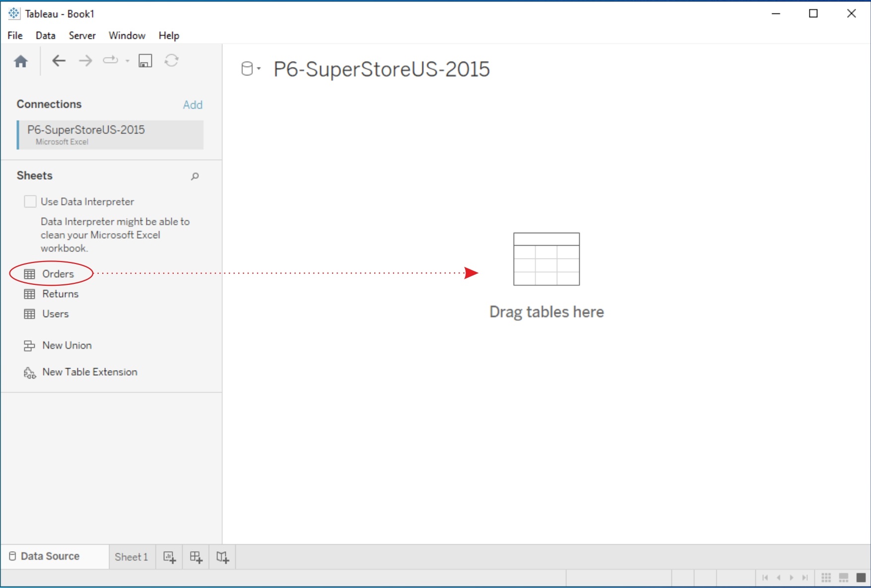Viewport: 871px width, 588px height.
Task: Show the filmstrip view
Action: click(844, 578)
